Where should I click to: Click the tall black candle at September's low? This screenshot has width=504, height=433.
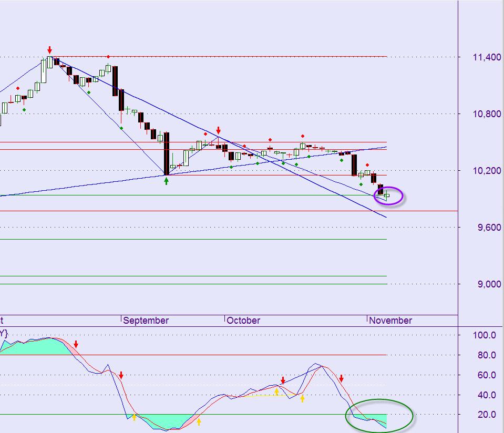pos(167,153)
